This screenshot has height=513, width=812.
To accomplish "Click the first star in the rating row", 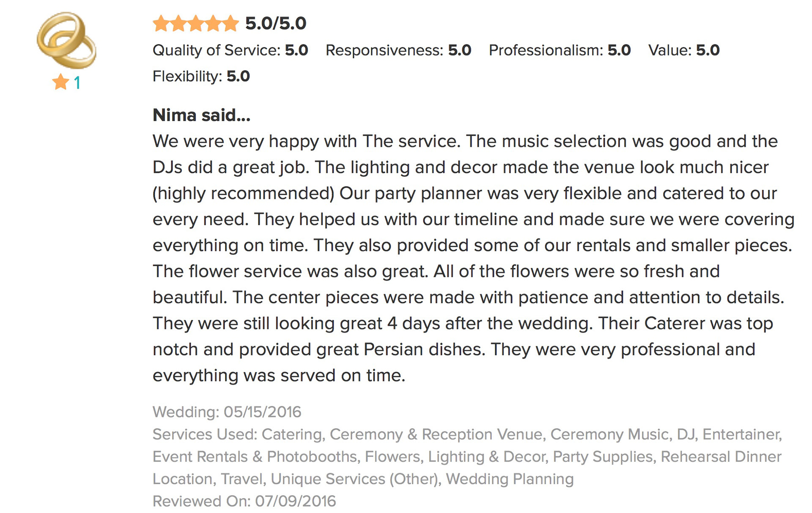I will [161, 24].
